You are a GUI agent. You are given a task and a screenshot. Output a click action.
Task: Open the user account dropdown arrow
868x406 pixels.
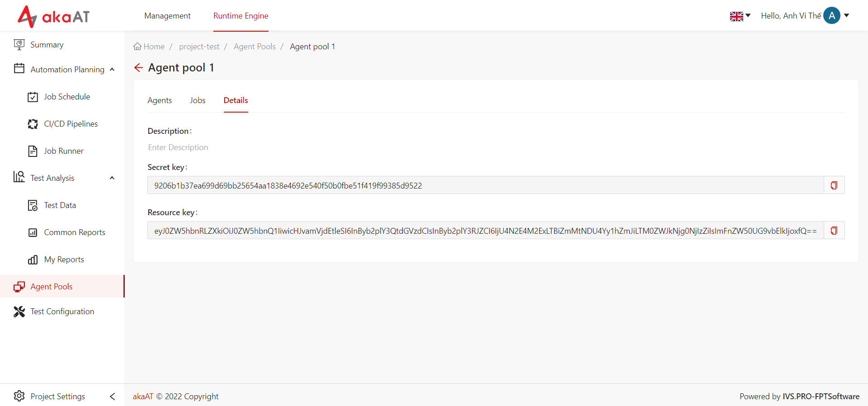[846, 15]
